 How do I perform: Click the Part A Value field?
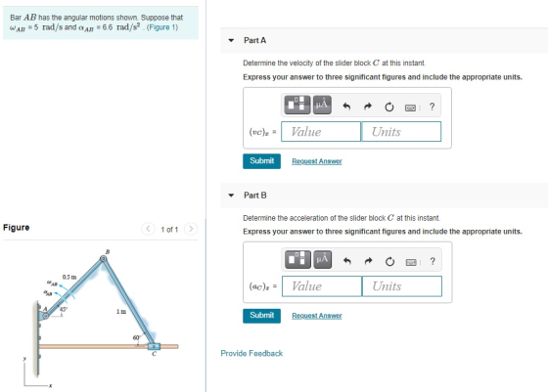click(x=321, y=132)
